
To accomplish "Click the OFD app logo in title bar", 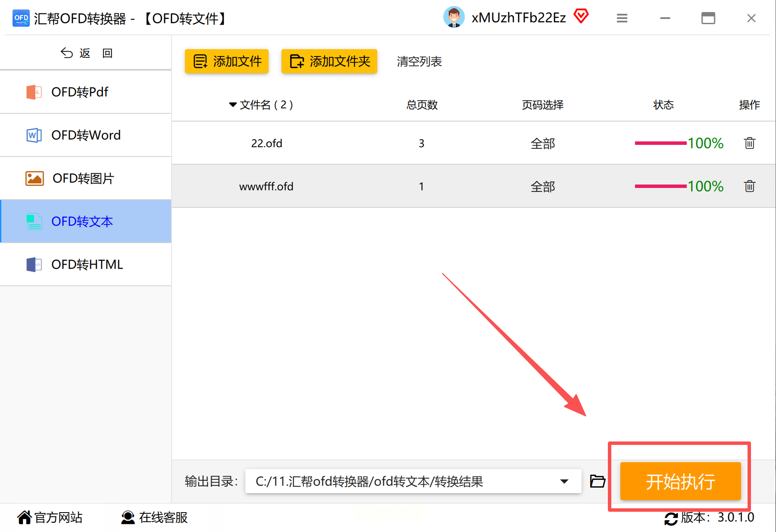I will tap(21, 18).
